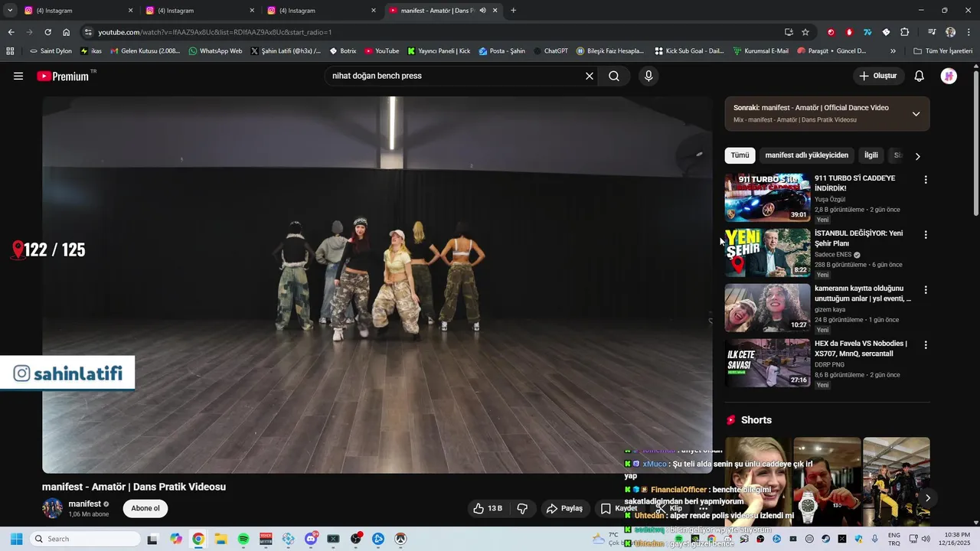Clear the search box text
This screenshot has width=980, height=551.
coord(590,76)
